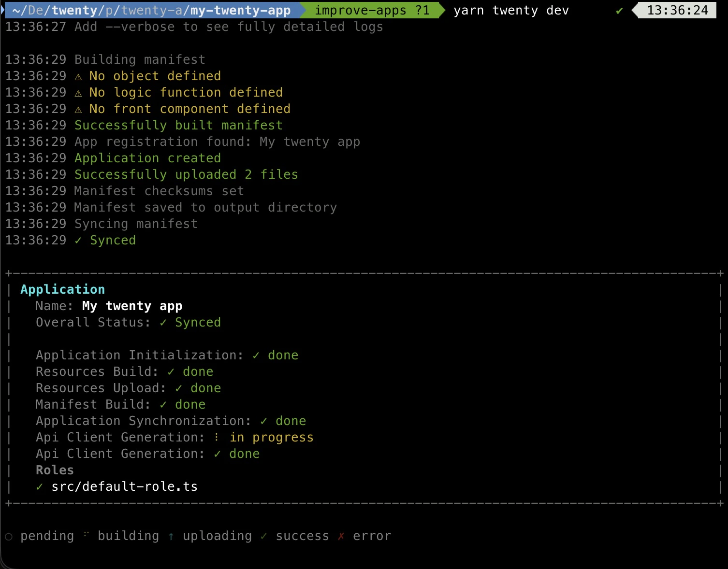Click the "Manifest checksums set" log line
Image resolution: width=728 pixels, height=569 pixels.
point(159,191)
